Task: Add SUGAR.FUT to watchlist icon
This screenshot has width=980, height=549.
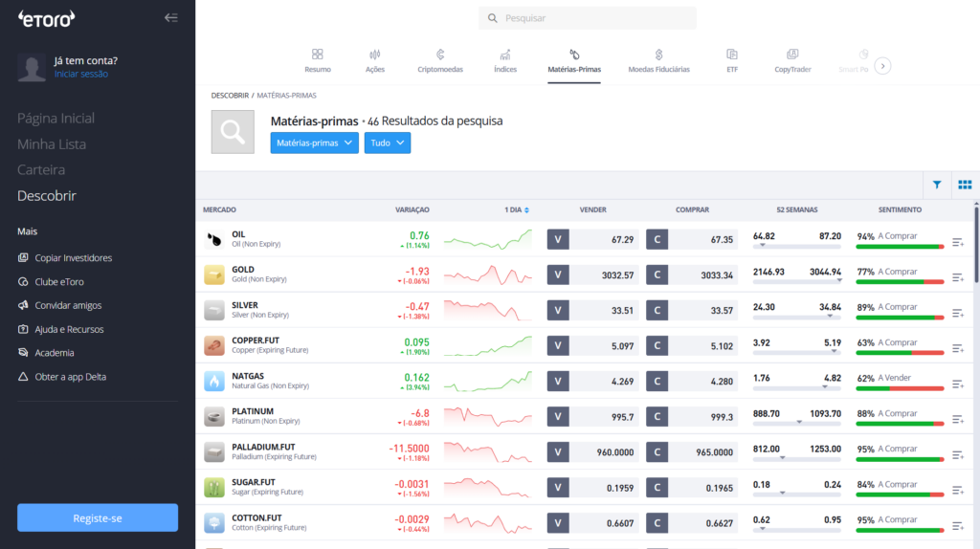Action: click(x=957, y=490)
